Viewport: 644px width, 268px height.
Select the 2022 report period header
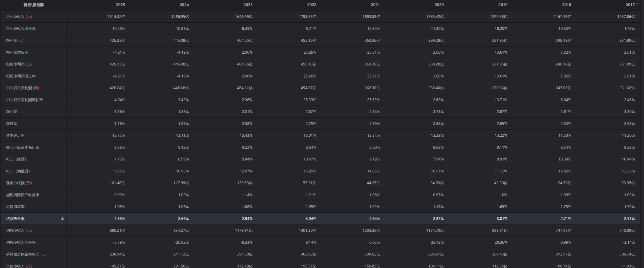pos(311,5)
